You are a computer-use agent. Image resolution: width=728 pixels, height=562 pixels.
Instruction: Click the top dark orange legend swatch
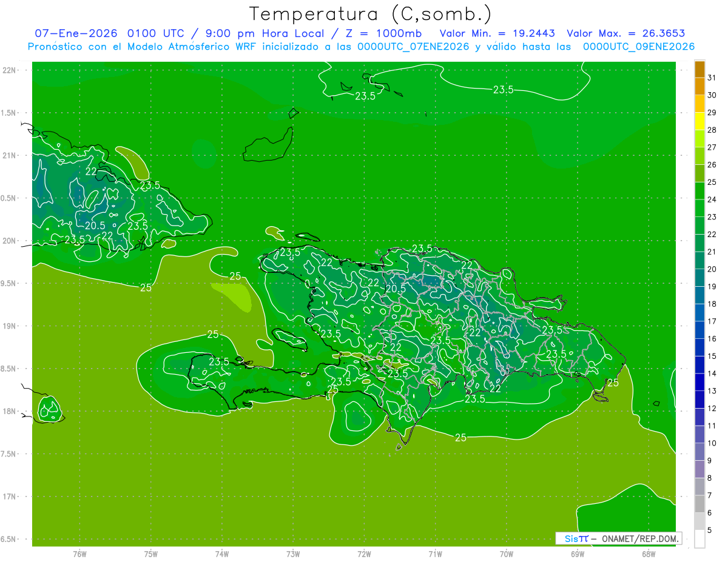699,70
